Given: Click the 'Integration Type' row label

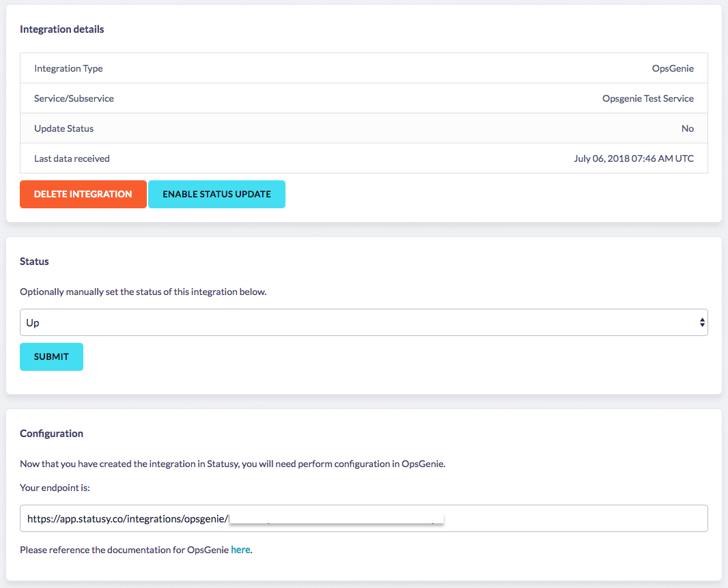Looking at the screenshot, I should point(69,68).
